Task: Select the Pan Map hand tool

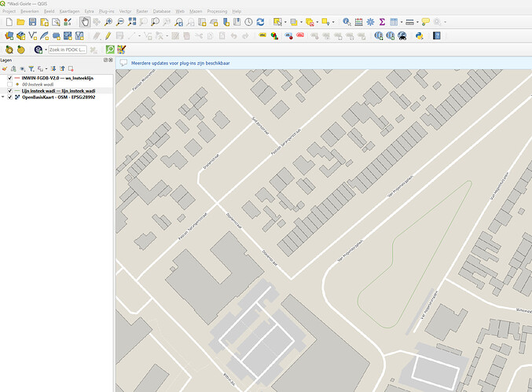Action: tap(85, 22)
